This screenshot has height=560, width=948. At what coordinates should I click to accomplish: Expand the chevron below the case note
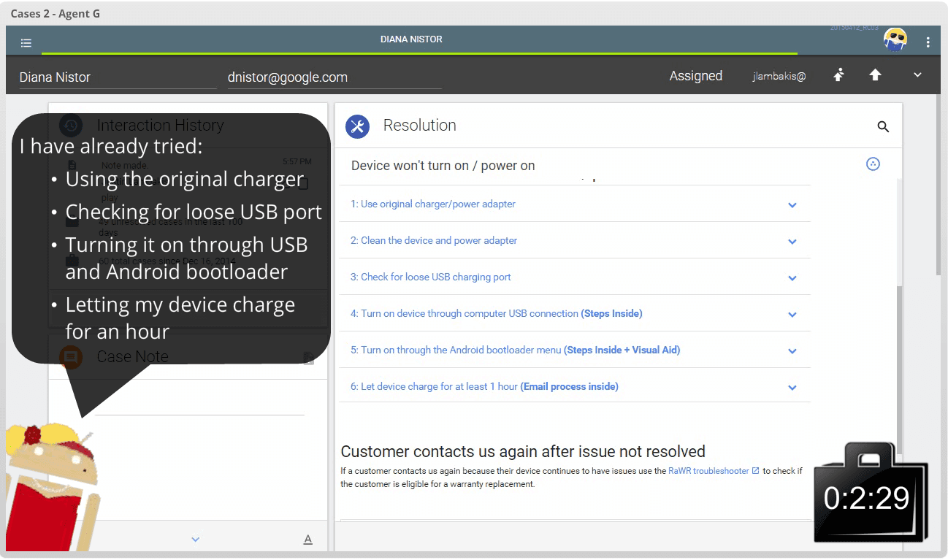(x=195, y=540)
